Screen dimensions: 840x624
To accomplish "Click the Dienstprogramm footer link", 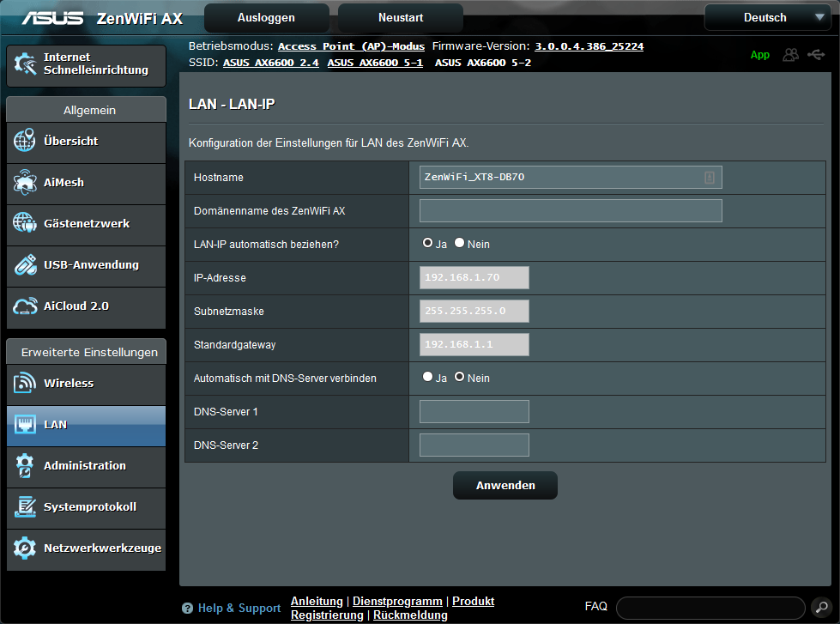I will (x=397, y=601).
